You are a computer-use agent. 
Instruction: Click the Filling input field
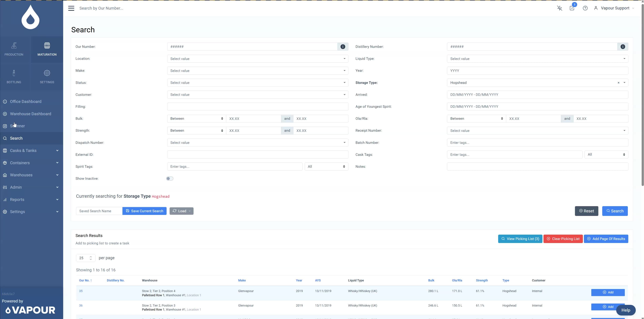pos(257,107)
